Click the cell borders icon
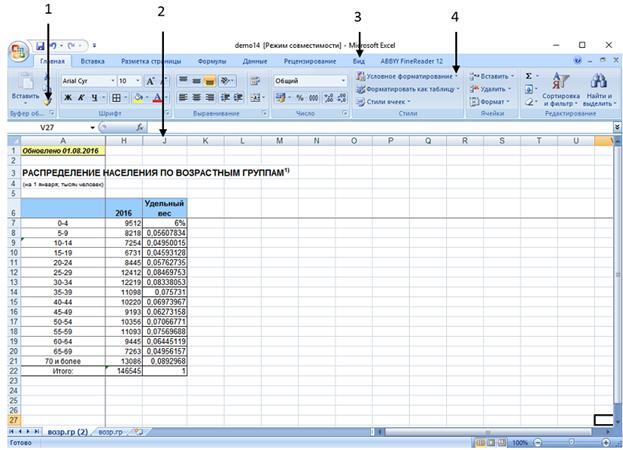 click(x=116, y=98)
